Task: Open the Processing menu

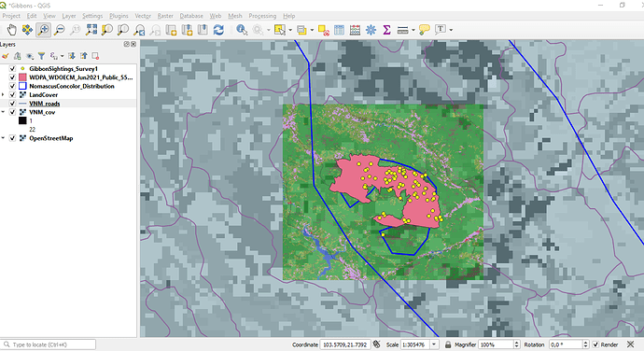Action: pyautogui.click(x=262, y=16)
